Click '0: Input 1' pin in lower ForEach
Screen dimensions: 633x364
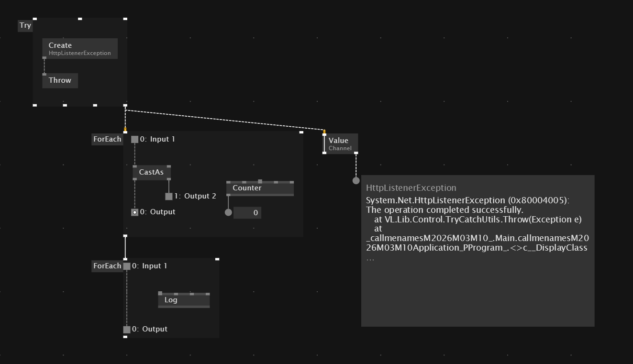(127, 266)
